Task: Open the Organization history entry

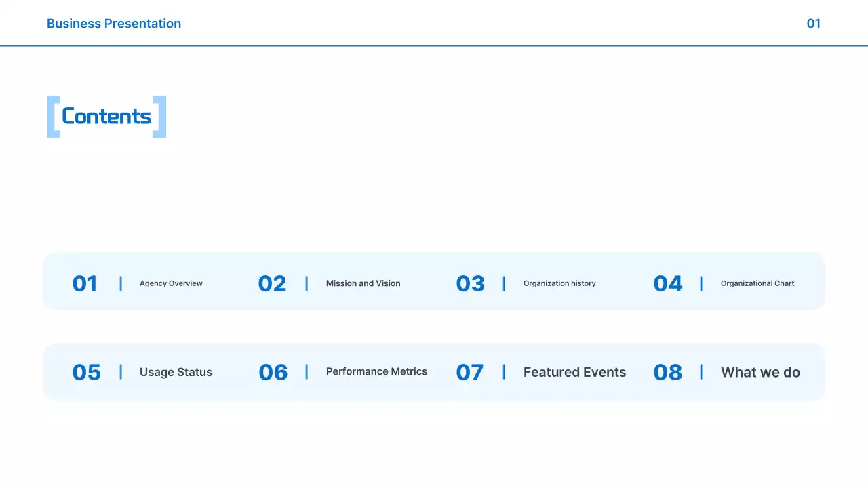Action: 559,283
